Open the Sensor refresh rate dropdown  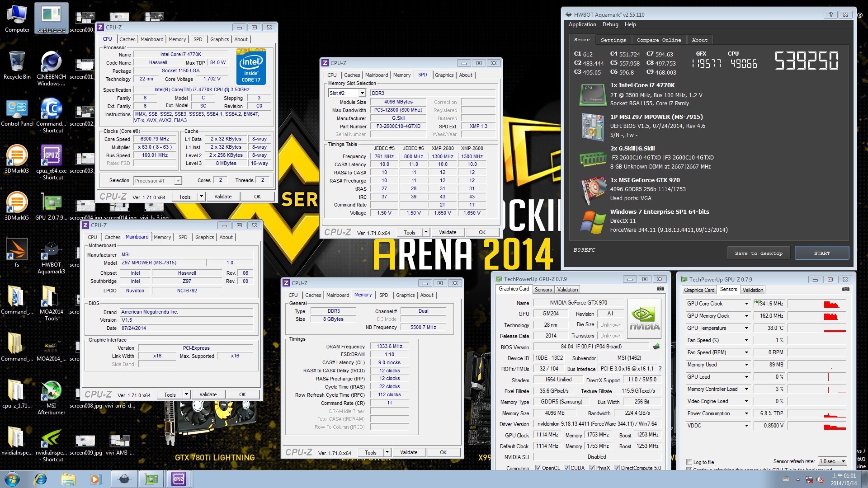[x=832, y=461]
